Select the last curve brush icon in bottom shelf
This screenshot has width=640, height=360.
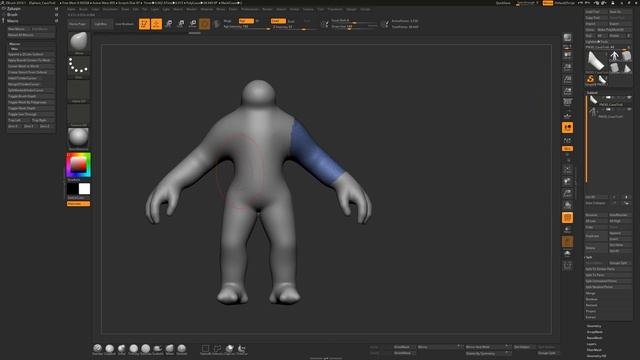[x=242, y=349]
